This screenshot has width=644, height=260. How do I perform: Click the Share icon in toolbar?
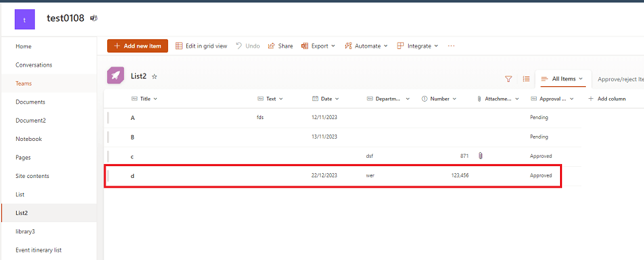coord(271,46)
